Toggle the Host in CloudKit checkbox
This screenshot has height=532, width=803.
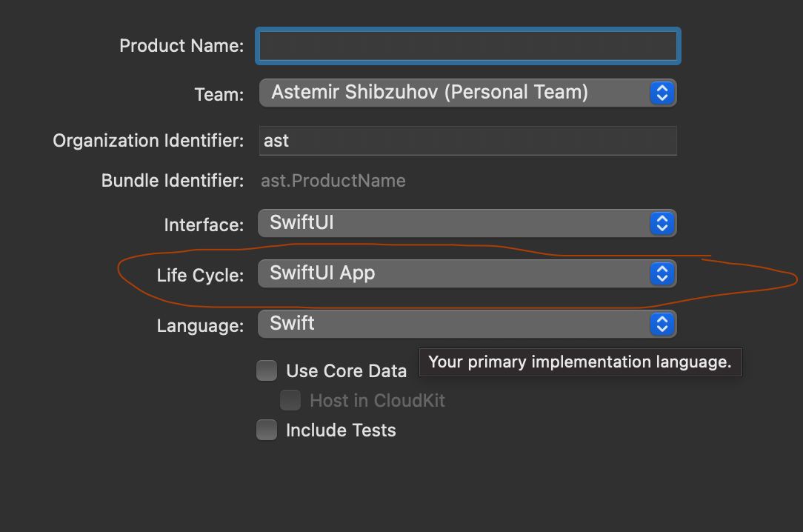pyautogui.click(x=290, y=400)
